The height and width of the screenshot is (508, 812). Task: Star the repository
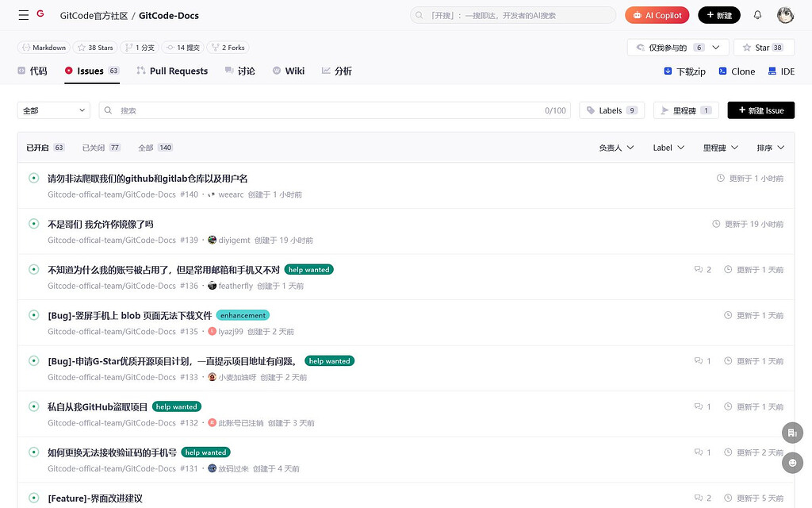click(x=764, y=47)
